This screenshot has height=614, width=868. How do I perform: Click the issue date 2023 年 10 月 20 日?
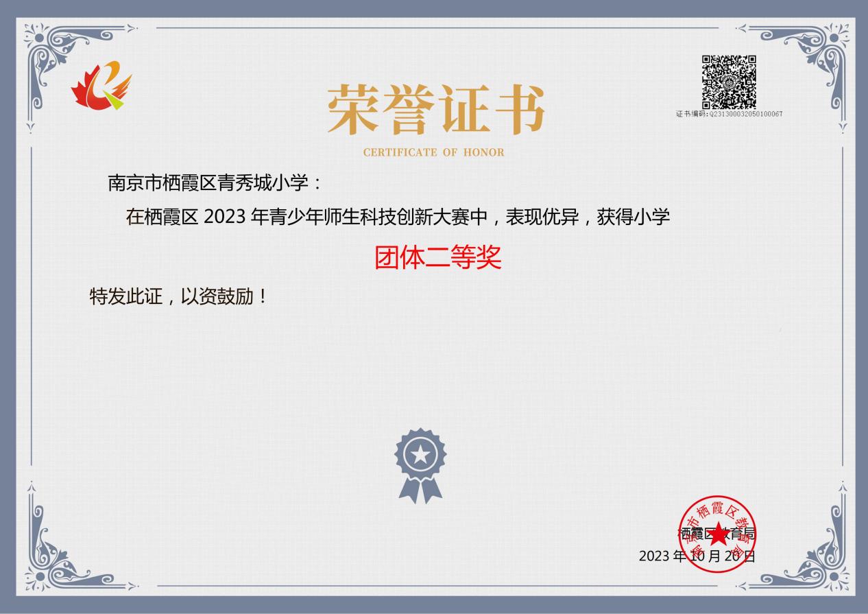697,556
